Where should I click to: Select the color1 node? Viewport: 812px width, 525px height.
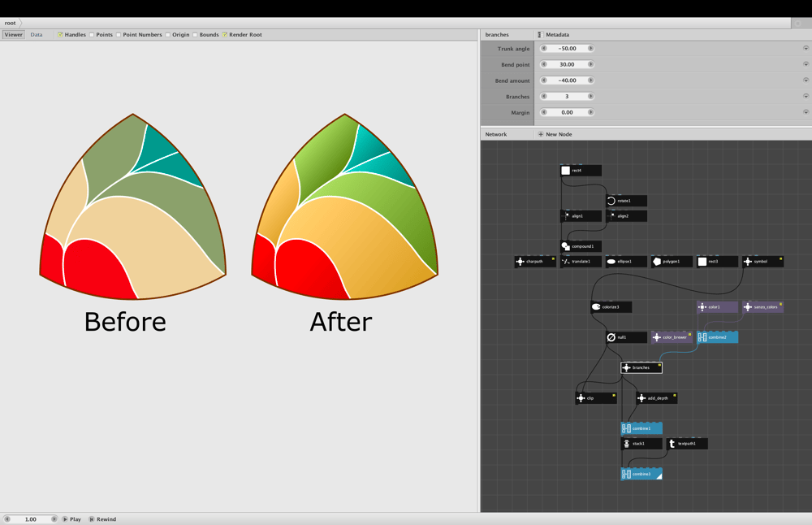717,307
